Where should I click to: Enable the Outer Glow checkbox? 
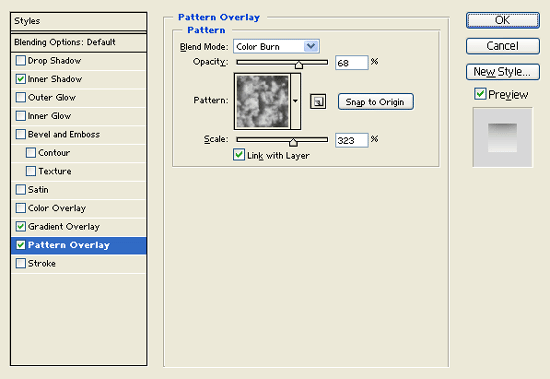click(21, 97)
